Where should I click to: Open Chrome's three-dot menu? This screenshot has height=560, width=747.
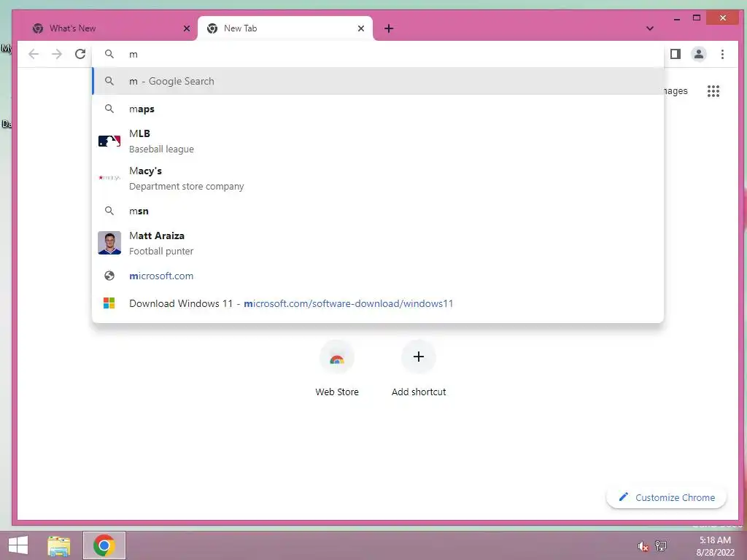[722, 54]
